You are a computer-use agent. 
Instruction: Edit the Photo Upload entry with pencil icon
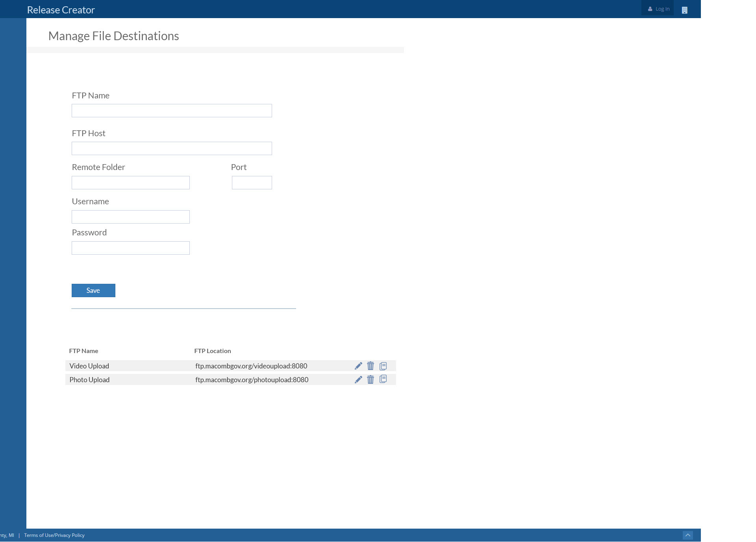pyautogui.click(x=358, y=380)
